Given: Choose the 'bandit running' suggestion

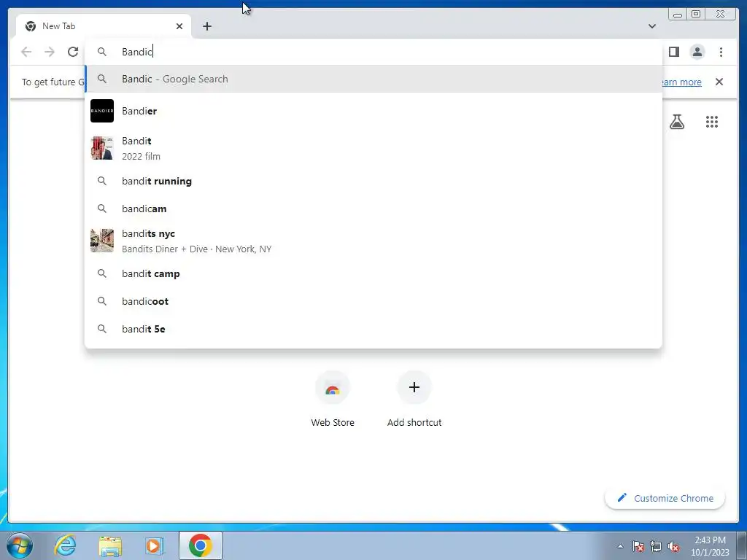Looking at the screenshot, I should 373,181.
